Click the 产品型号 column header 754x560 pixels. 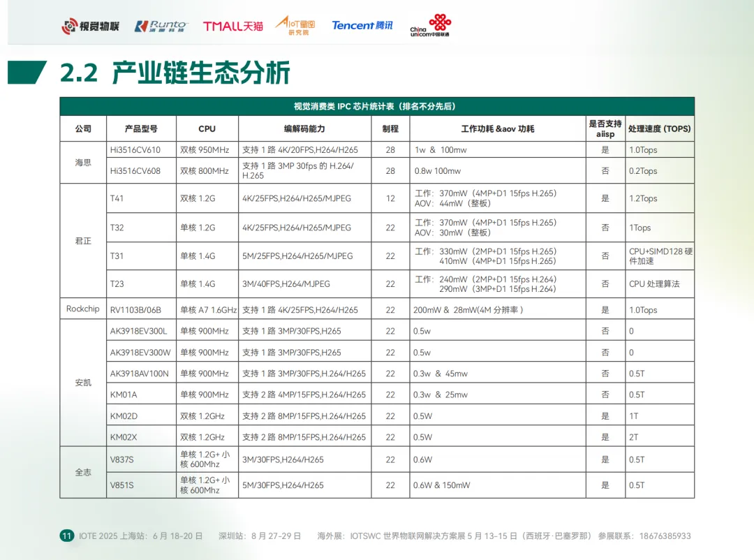(141, 129)
